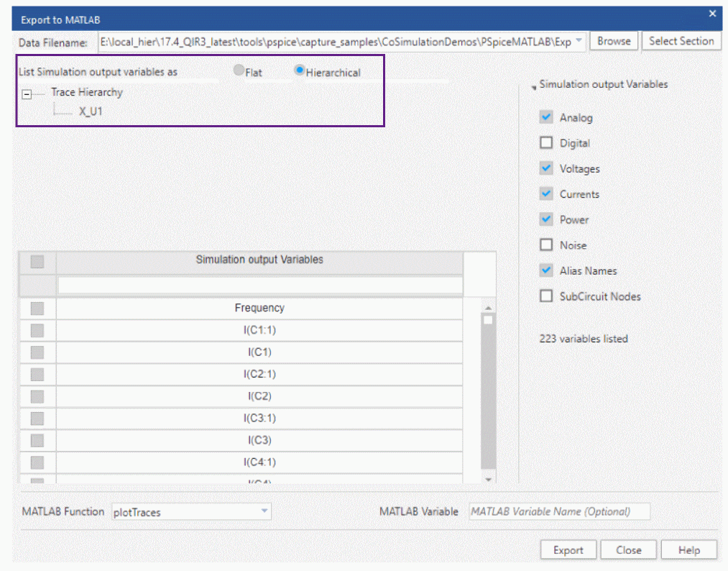Click the Frequency variable cell
This screenshot has height=571, width=728.
(259, 308)
